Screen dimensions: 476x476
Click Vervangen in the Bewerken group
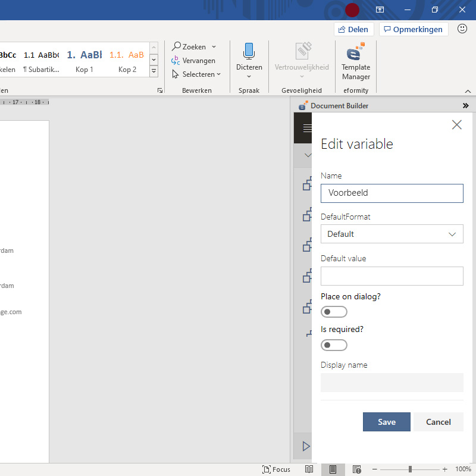pyautogui.click(x=193, y=61)
